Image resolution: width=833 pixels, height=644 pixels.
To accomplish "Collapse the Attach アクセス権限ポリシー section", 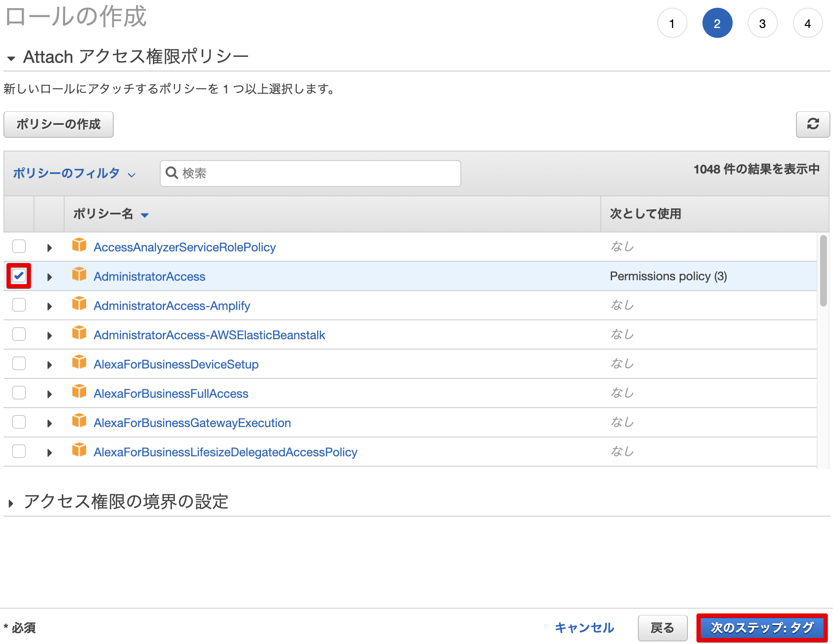I will [11, 56].
